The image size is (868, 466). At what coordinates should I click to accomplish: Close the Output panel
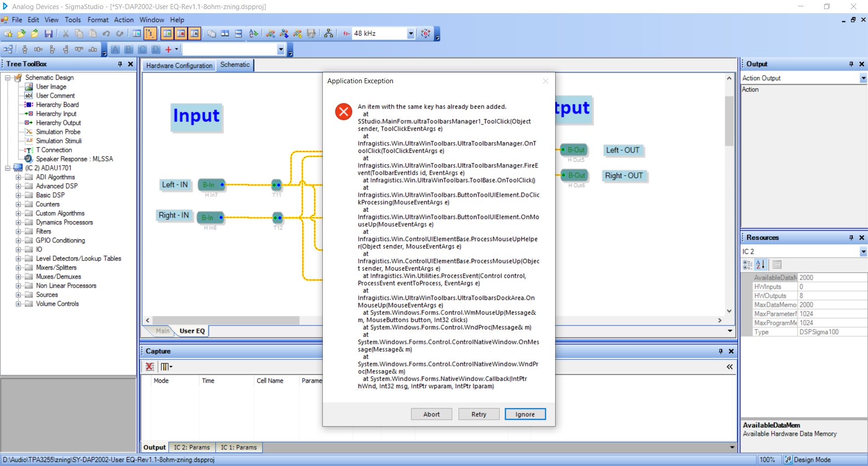(x=862, y=64)
